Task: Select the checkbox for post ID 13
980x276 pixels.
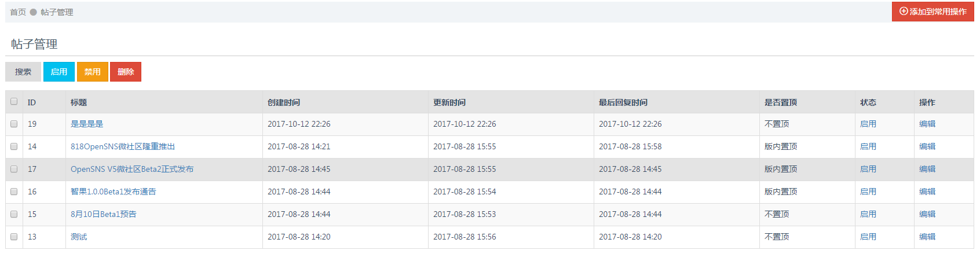Action: click(x=14, y=237)
